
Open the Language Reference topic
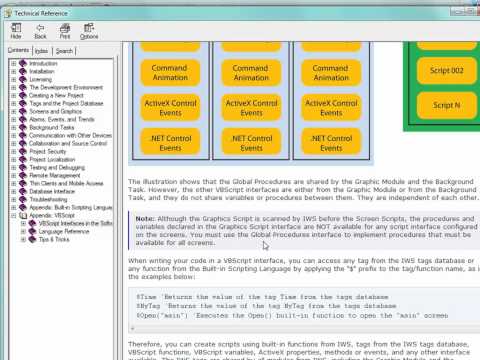point(64,231)
